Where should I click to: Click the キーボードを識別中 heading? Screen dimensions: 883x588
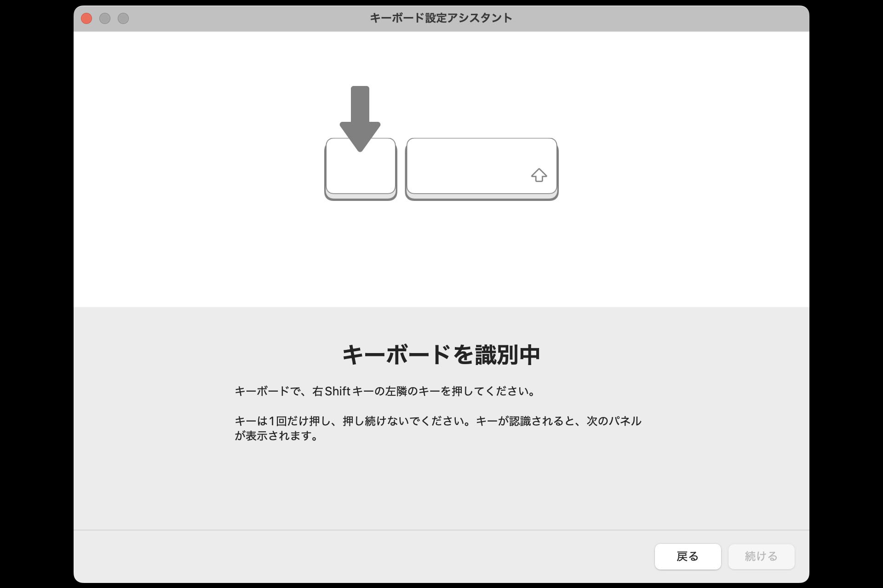[x=441, y=354]
